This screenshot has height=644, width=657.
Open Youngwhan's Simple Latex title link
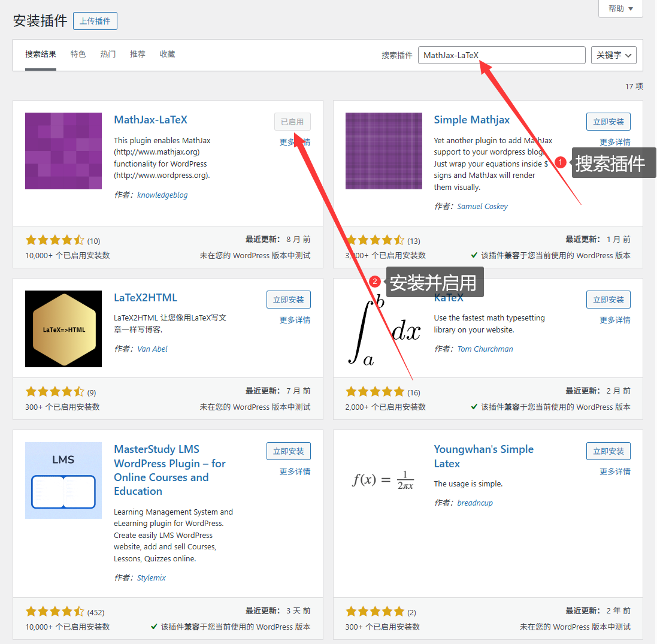pyautogui.click(x=483, y=456)
